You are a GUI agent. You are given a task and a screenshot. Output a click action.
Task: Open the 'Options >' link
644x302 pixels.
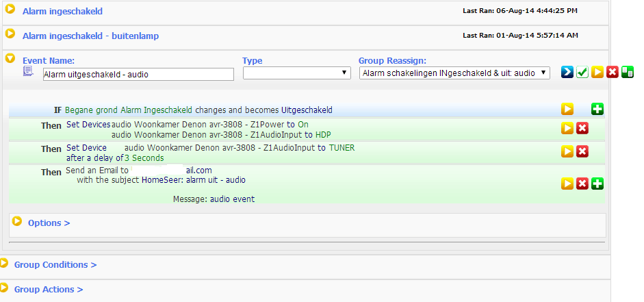click(x=49, y=223)
